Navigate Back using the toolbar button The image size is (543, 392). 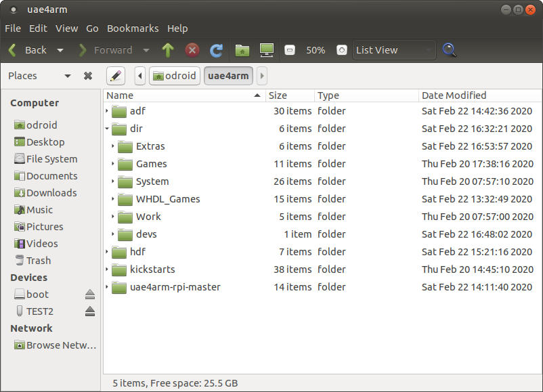pyautogui.click(x=28, y=50)
